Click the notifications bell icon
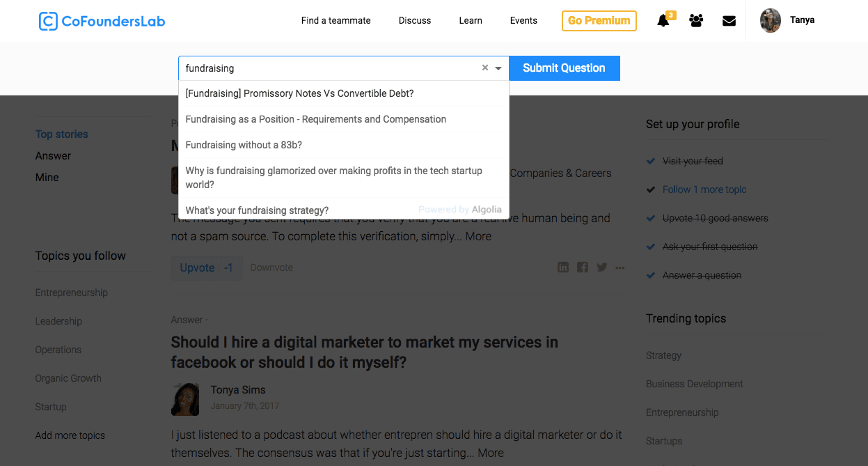The width and height of the screenshot is (868, 466). [x=663, y=21]
